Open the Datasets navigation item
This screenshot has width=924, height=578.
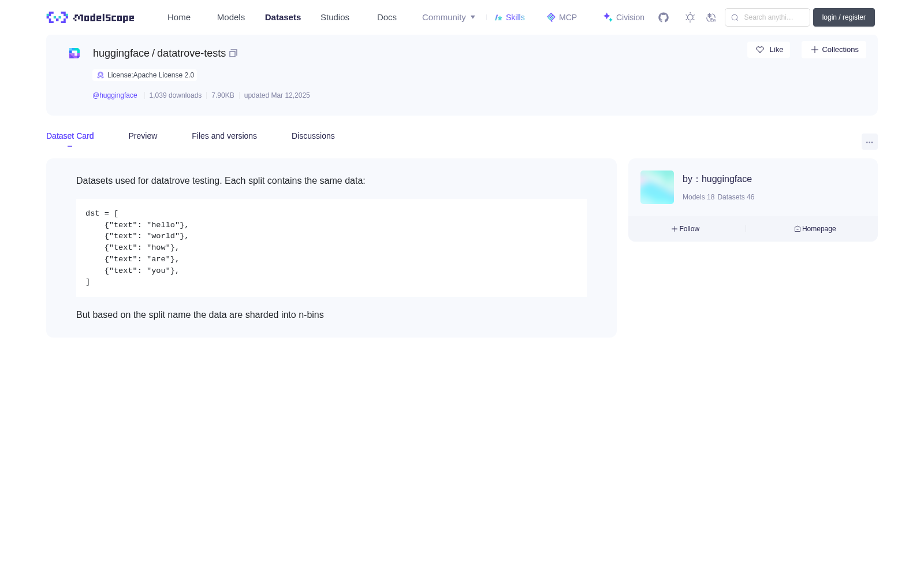click(283, 17)
